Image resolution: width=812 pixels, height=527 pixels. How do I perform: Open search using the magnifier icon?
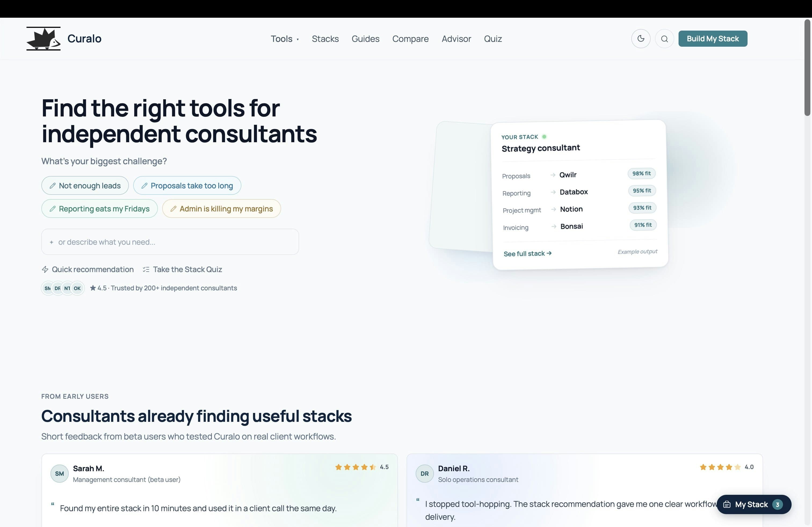pos(665,39)
